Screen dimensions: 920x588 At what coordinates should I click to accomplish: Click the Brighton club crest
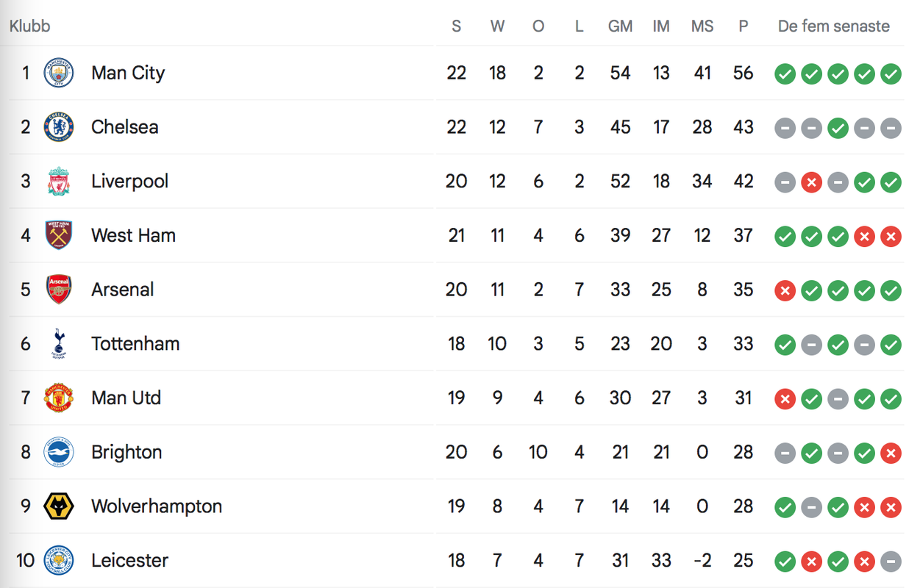(x=59, y=452)
